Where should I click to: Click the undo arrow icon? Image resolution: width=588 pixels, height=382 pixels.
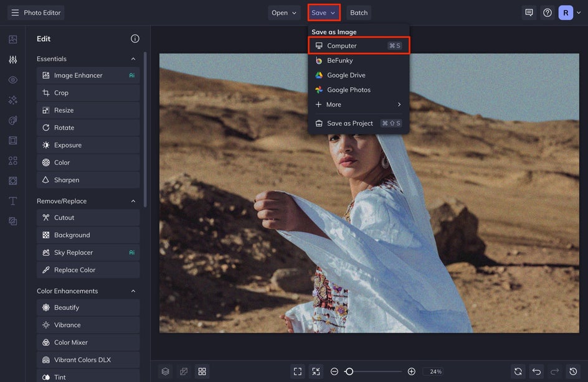[536, 371]
